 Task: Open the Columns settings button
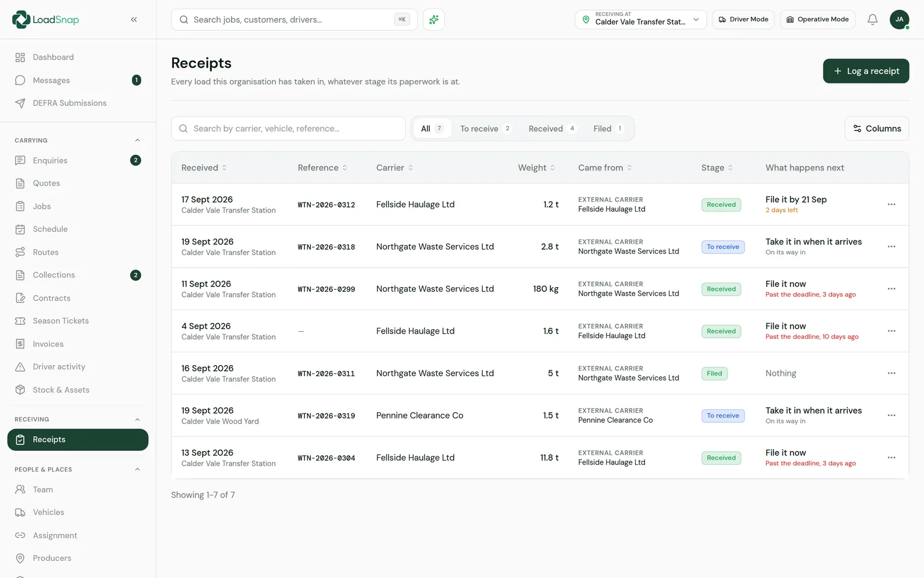point(877,129)
